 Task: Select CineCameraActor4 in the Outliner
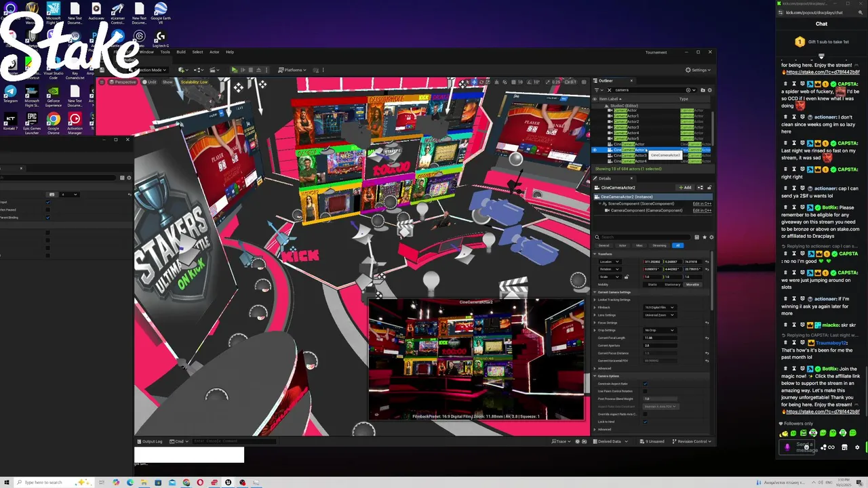tap(629, 161)
